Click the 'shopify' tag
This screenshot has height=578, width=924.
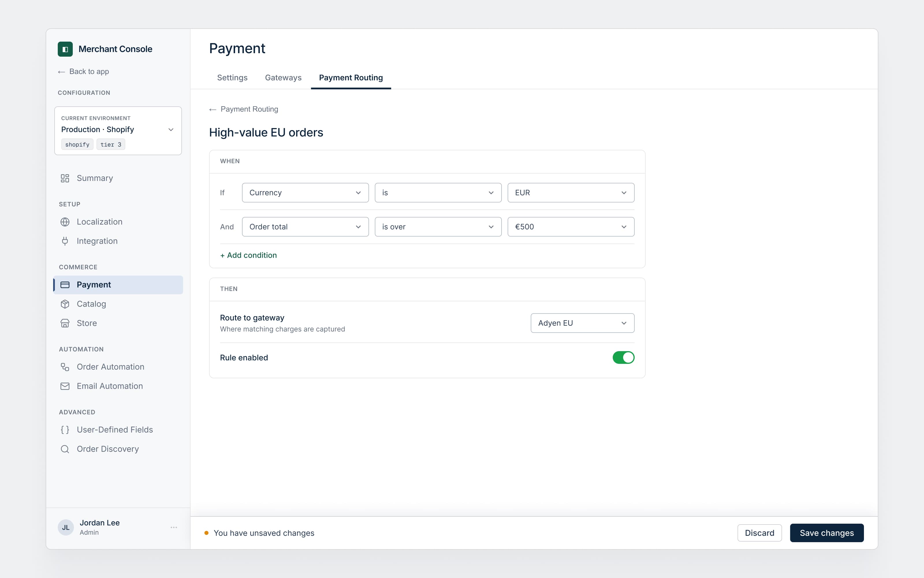(x=77, y=144)
